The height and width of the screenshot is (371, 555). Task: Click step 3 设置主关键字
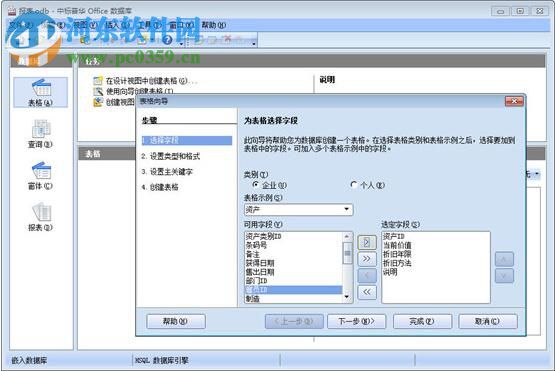(x=167, y=172)
